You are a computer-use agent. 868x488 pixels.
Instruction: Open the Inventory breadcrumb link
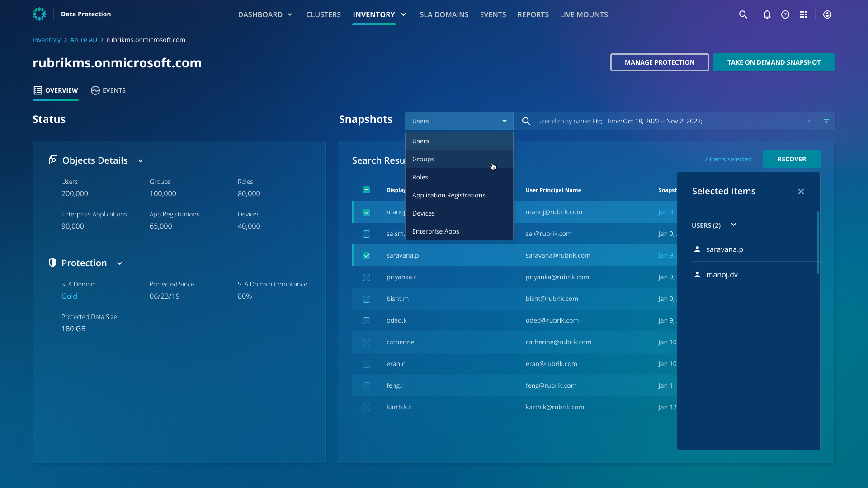(x=47, y=40)
